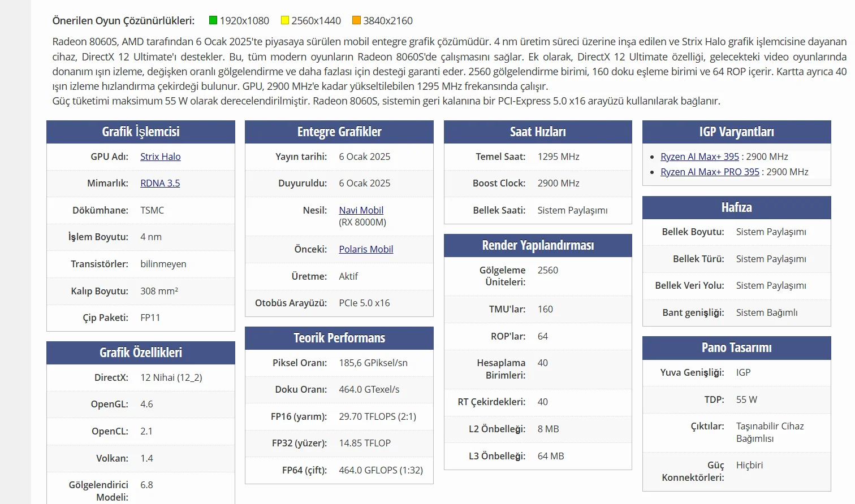855x504 pixels.
Task: Click the IGP slot width value
Action: pyautogui.click(x=744, y=372)
